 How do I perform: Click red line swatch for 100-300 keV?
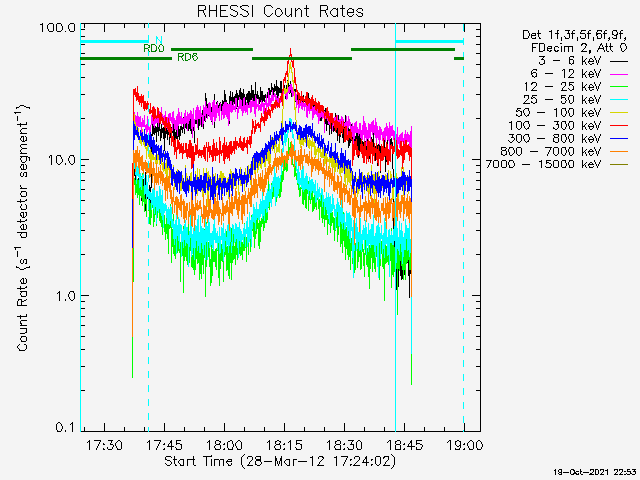tap(619, 126)
